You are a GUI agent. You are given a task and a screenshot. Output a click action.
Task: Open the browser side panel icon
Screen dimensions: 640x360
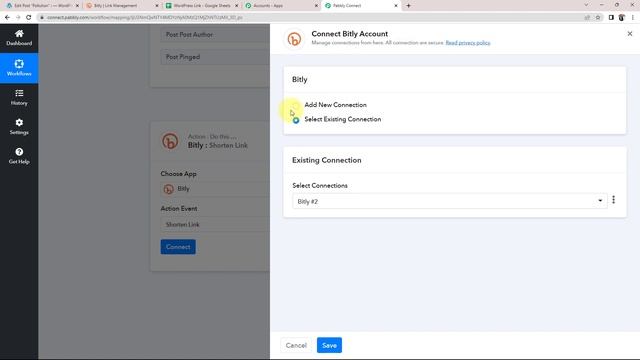[611, 18]
